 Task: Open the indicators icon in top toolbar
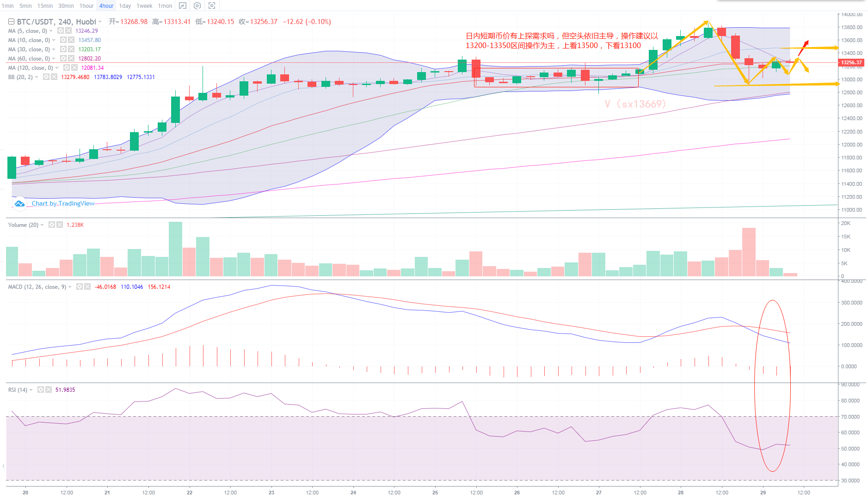point(183,6)
